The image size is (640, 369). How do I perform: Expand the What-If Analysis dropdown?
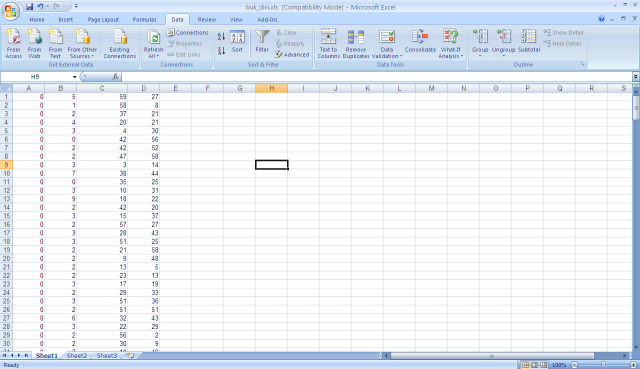point(451,43)
